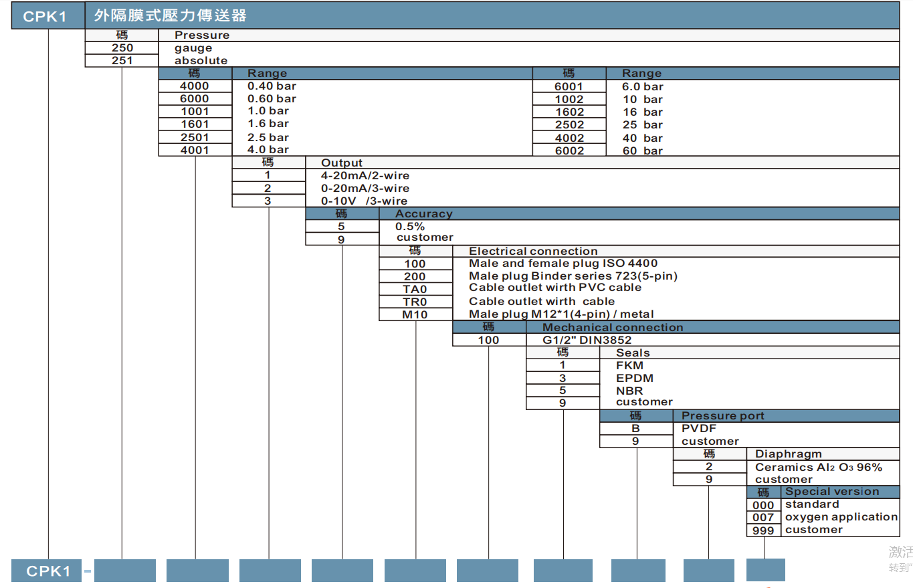This screenshot has width=913, height=588.
Task: Select the 60 bar range value
Action: point(643,151)
